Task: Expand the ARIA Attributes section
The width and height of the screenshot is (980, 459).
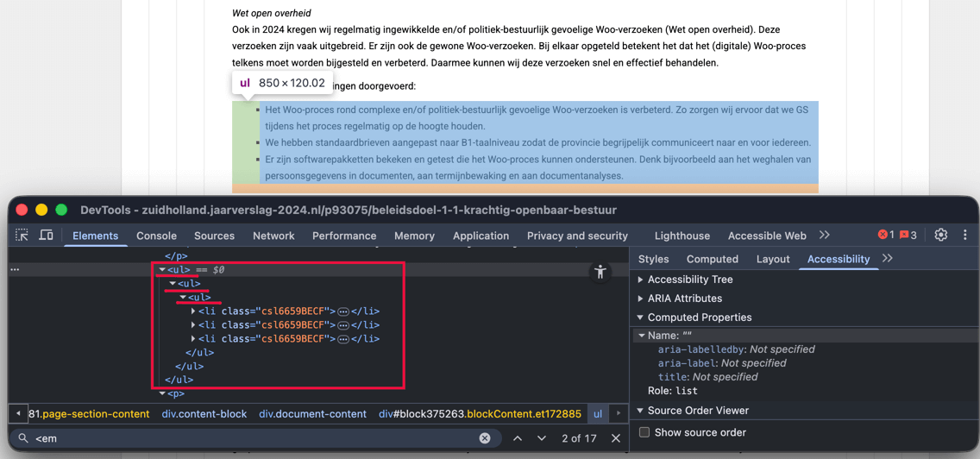Action: 640,299
